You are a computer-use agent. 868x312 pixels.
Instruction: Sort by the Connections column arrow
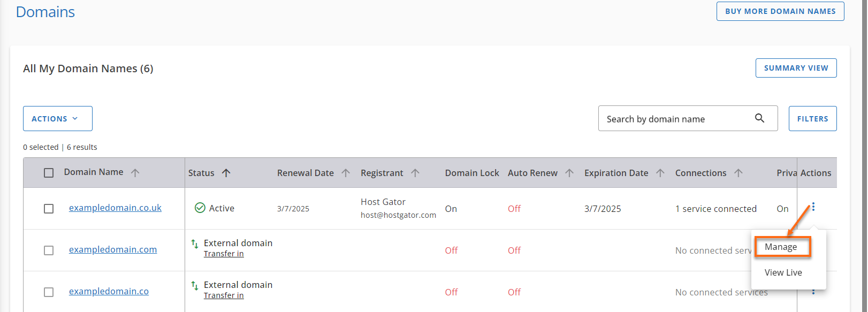[739, 172]
